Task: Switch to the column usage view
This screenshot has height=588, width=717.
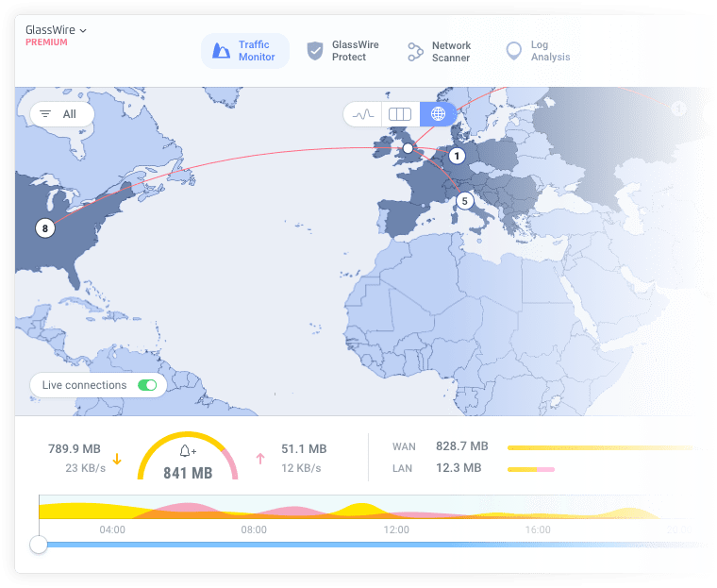Action: tap(400, 114)
